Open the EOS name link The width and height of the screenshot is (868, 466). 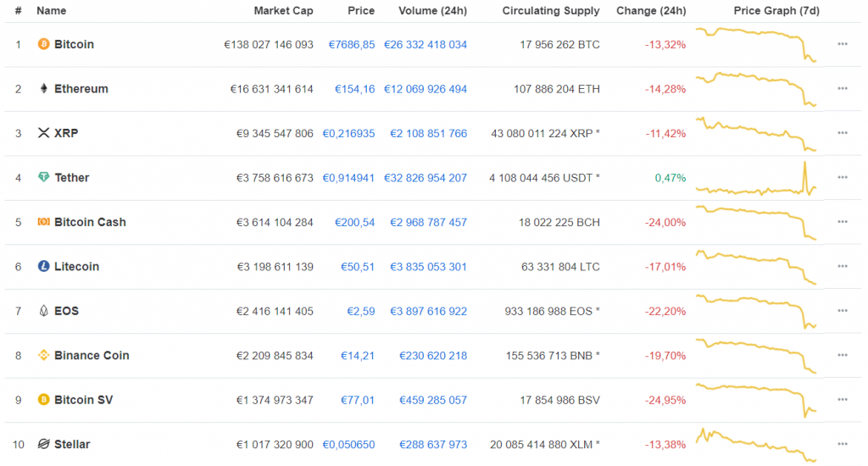point(66,311)
